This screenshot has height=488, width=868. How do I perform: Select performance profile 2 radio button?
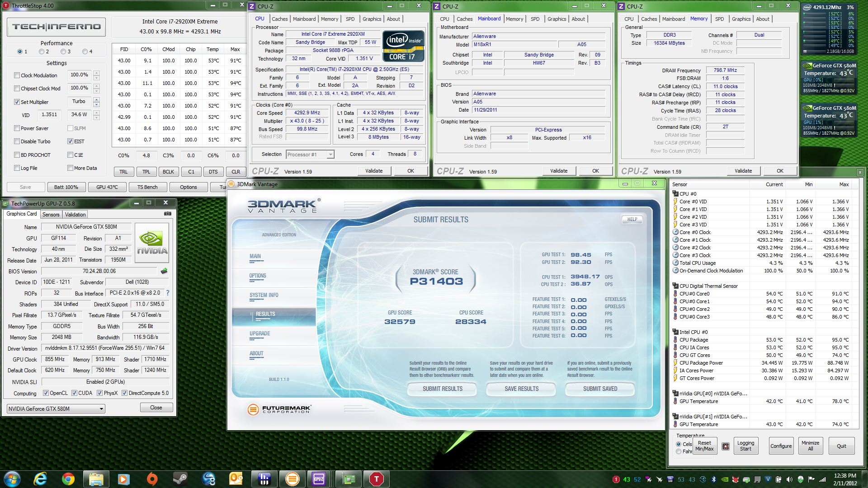41,52
